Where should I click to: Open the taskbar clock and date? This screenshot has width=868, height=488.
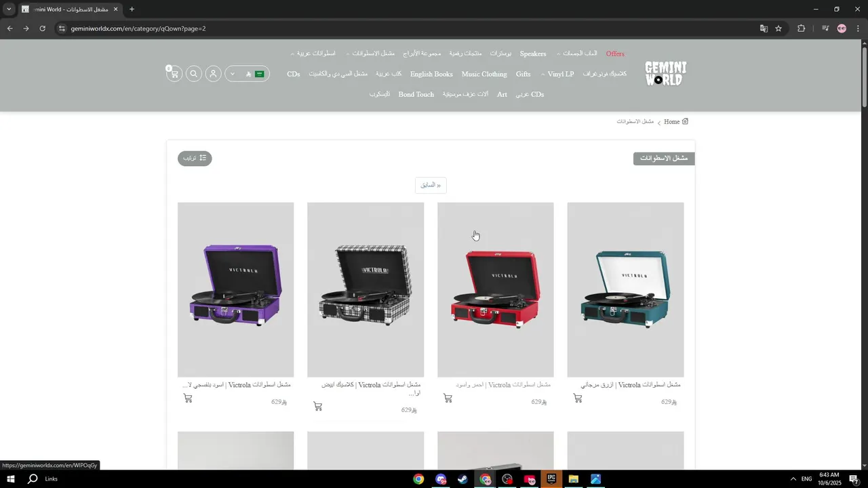pyautogui.click(x=829, y=479)
